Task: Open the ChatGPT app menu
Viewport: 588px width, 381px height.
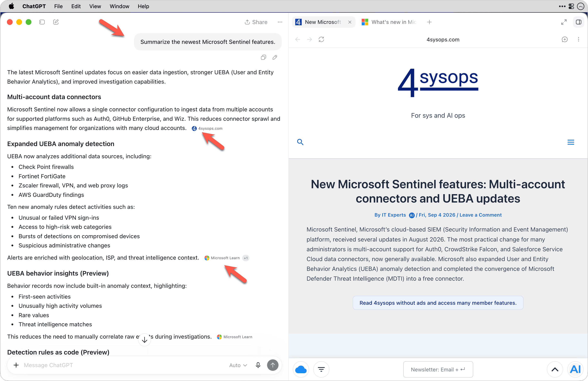Action: (x=34, y=6)
